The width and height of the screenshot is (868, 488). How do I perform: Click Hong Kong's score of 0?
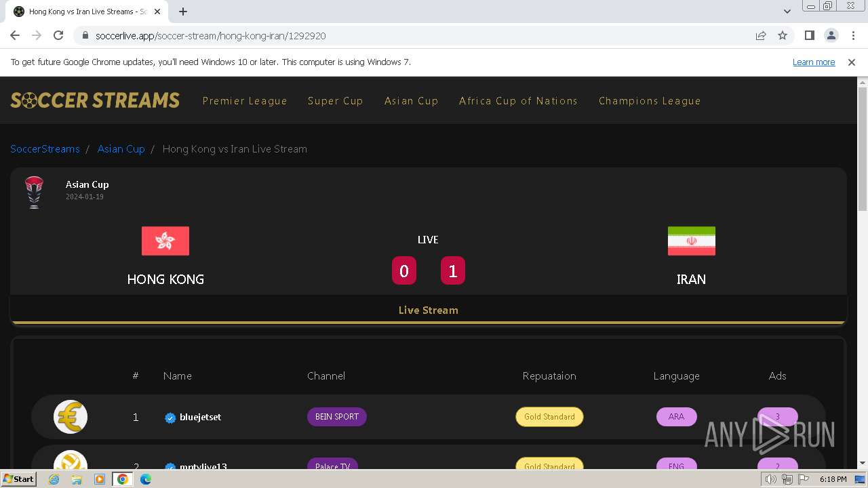pyautogui.click(x=404, y=270)
